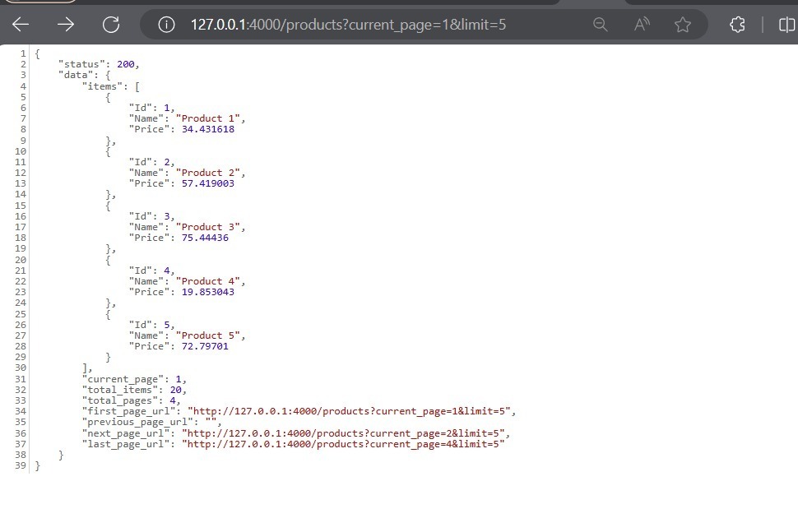Image resolution: width=798 pixels, height=532 pixels.
Task: Click the first_page_url value string
Action: [349, 411]
